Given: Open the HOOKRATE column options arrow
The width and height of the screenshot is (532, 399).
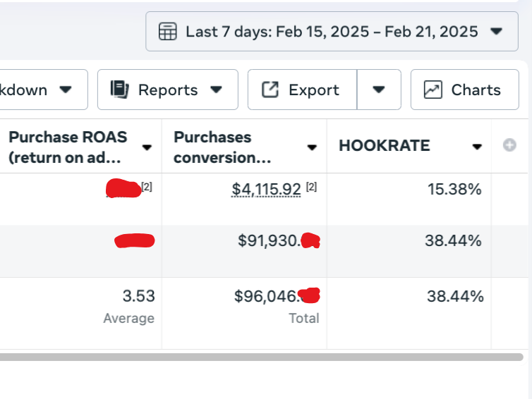Looking at the screenshot, I should [x=477, y=147].
